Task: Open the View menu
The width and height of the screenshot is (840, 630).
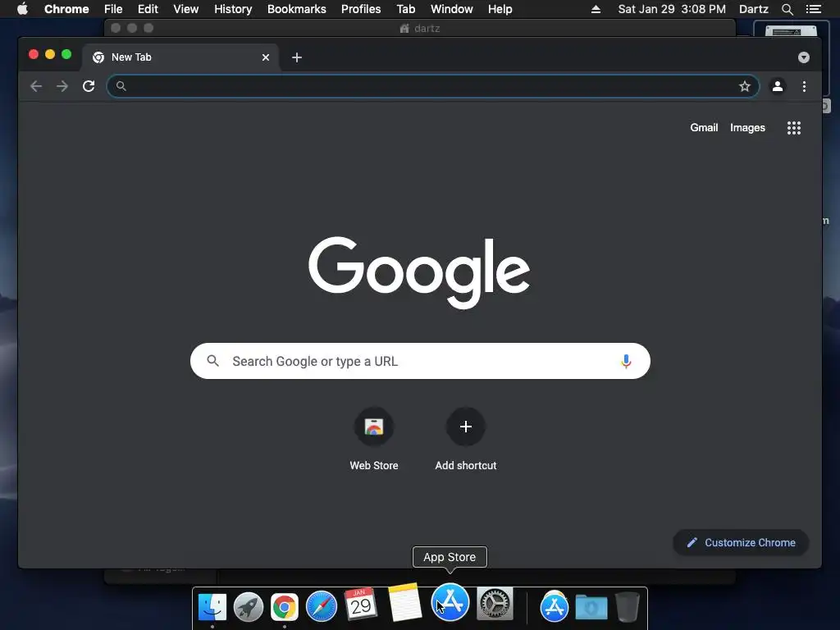Action: click(186, 9)
